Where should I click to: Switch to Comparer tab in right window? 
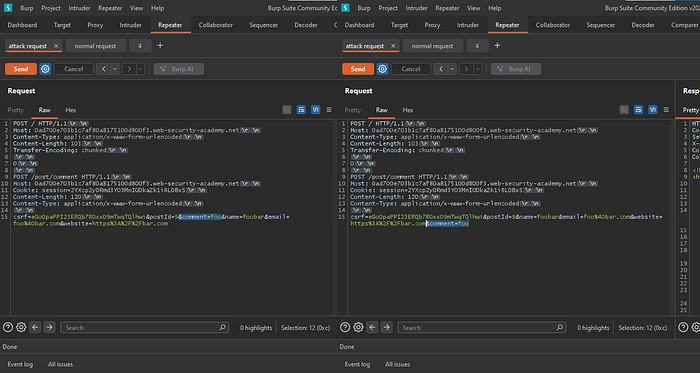pos(684,25)
